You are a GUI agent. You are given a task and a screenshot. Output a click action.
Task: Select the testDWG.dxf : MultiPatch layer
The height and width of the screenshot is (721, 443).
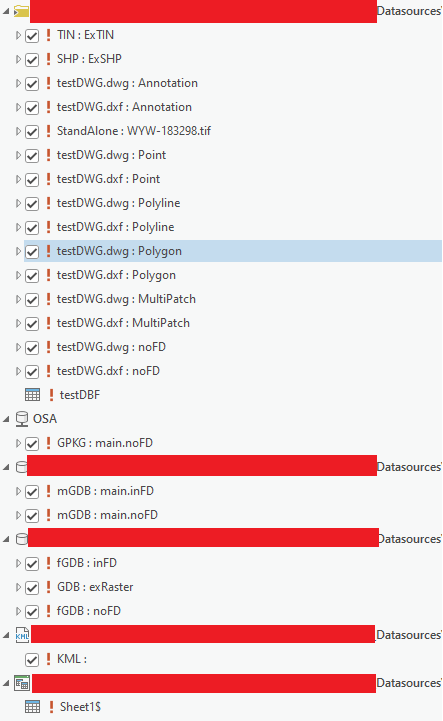[123, 323]
